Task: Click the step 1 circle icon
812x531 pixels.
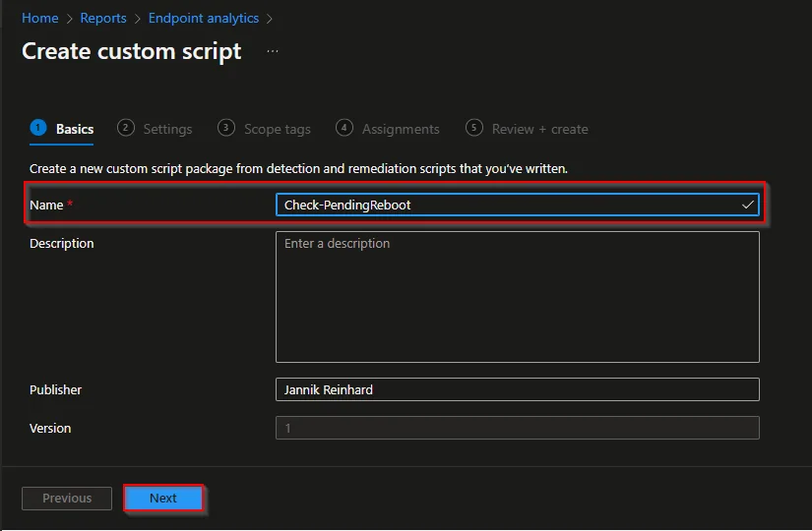Action: click(38, 127)
